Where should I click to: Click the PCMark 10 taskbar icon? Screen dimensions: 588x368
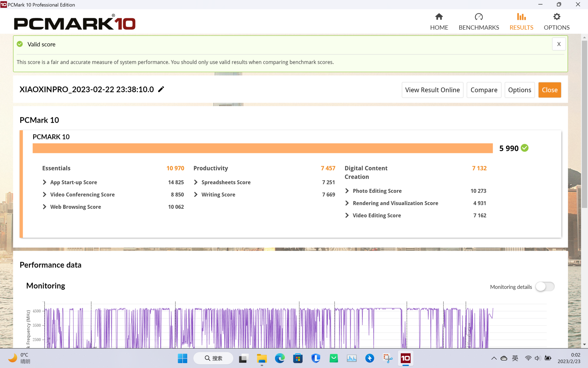point(405,358)
